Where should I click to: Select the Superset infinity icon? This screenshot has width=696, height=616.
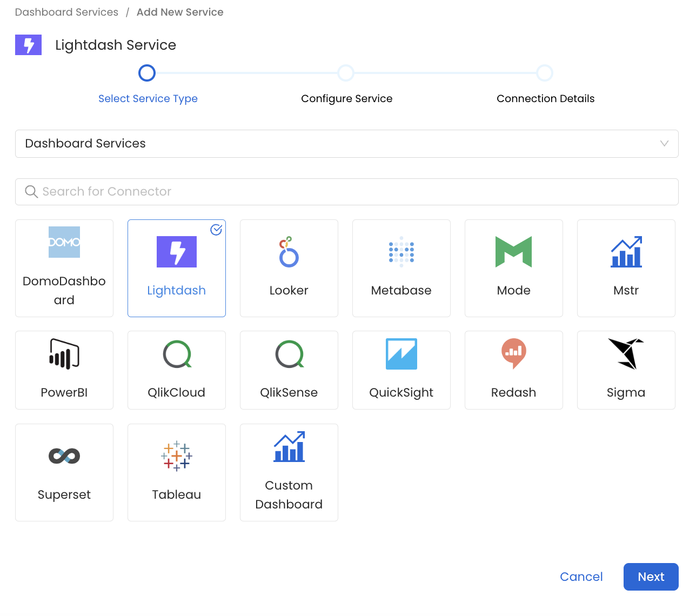tap(64, 456)
